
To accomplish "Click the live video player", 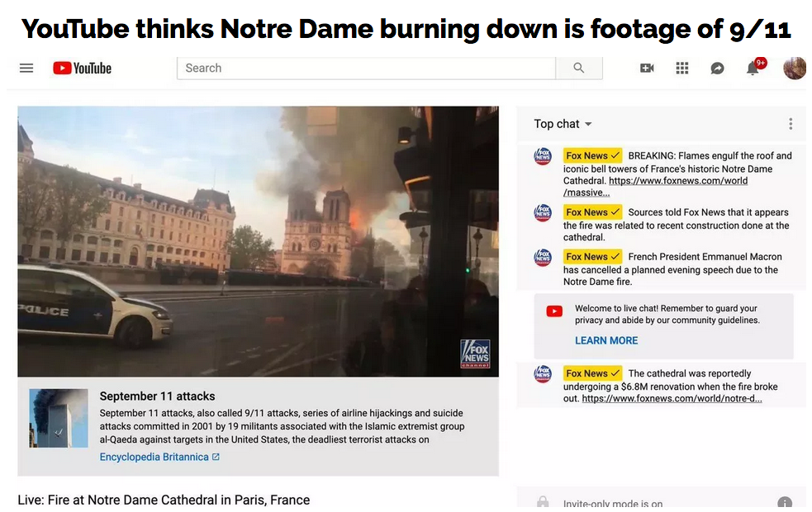I will (x=258, y=242).
